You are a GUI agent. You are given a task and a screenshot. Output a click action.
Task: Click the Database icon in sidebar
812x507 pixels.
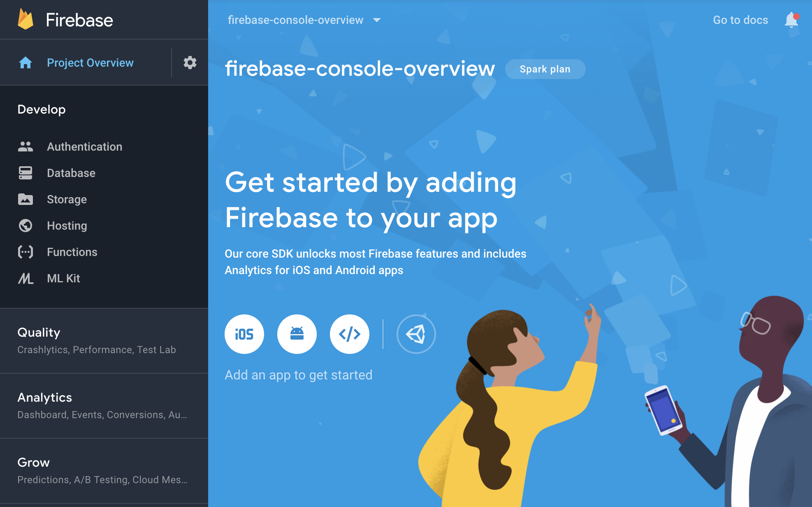click(25, 173)
